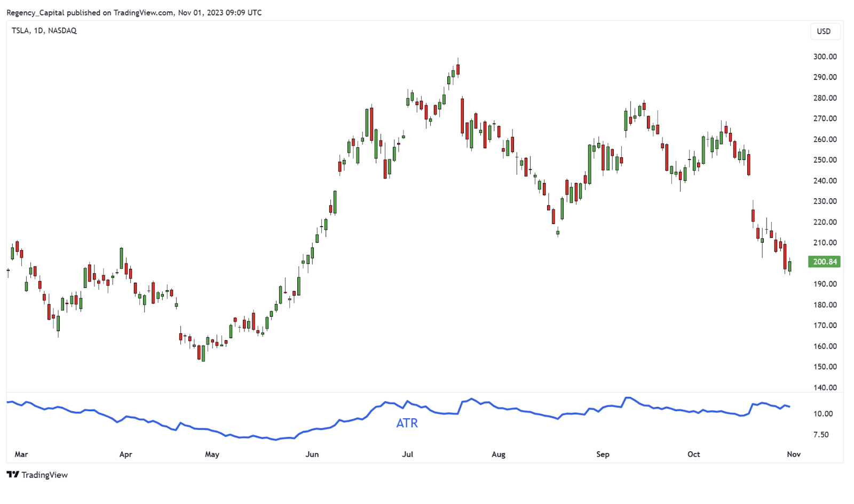Click the 140.00 price scale label
Screen dimensions: 854x504
tap(825, 387)
